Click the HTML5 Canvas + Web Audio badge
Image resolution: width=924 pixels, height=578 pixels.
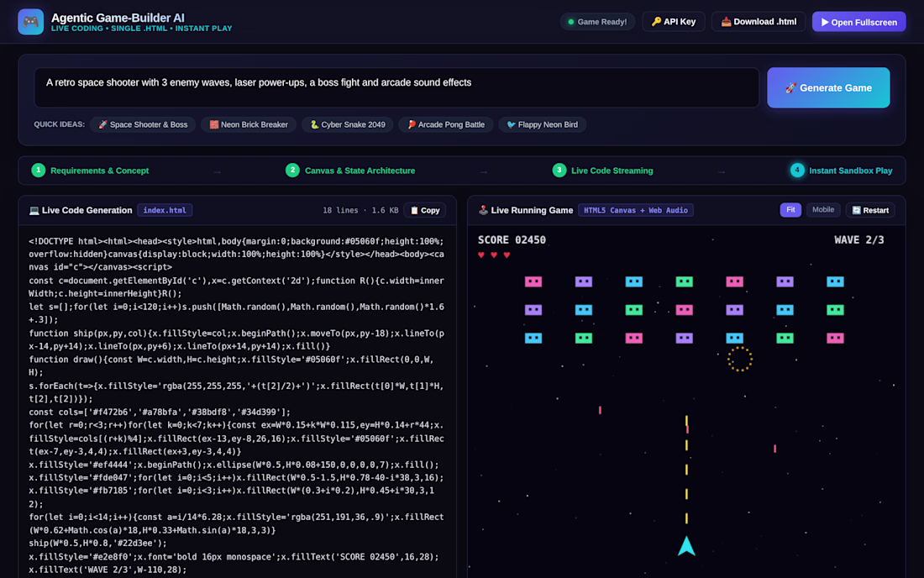click(x=636, y=210)
